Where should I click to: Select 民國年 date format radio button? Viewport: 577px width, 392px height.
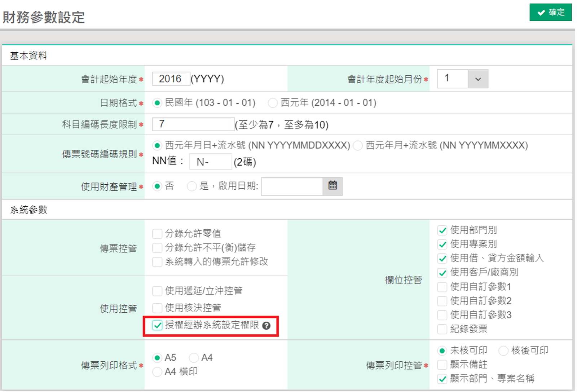[157, 103]
